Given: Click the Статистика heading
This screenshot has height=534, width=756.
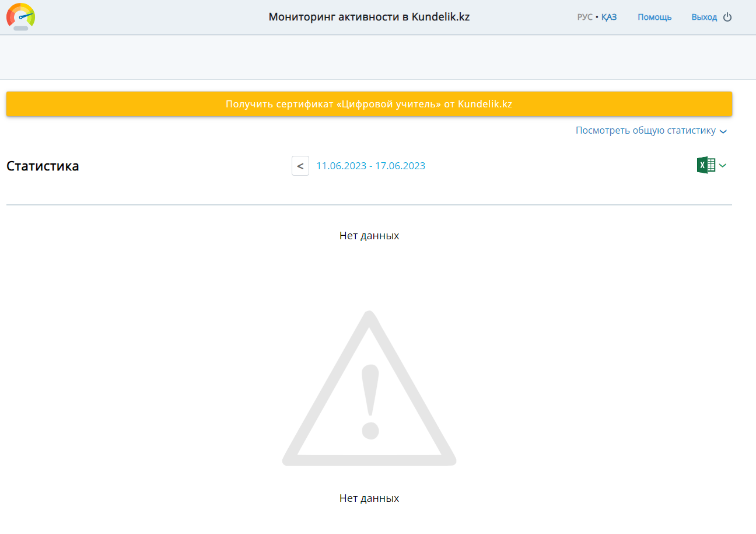Looking at the screenshot, I should click(43, 166).
